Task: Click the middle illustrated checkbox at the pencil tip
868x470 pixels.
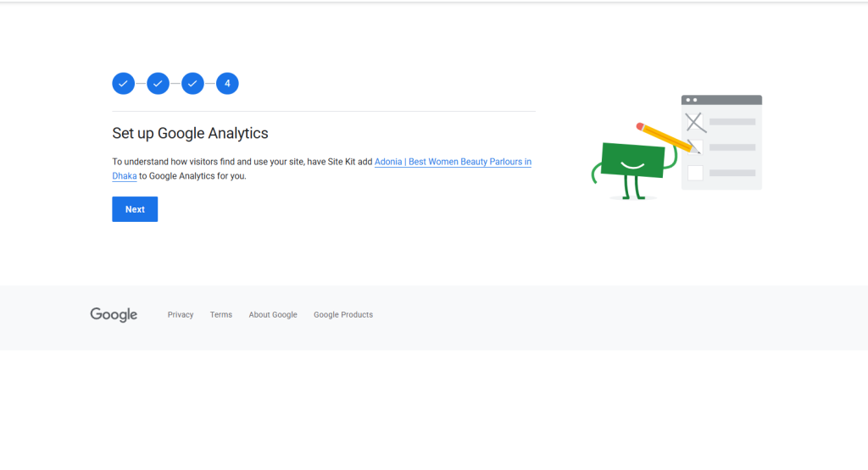Action: tap(695, 147)
